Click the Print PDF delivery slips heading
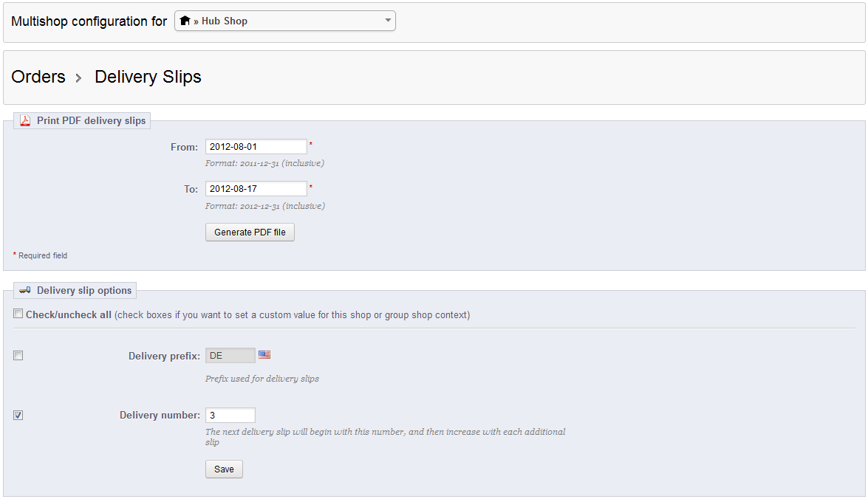The image size is (868, 499). [91, 120]
